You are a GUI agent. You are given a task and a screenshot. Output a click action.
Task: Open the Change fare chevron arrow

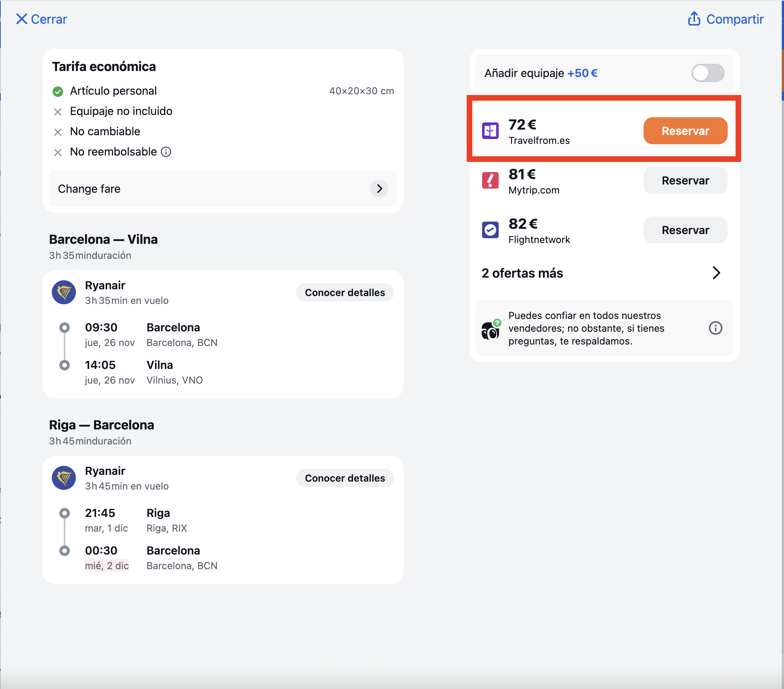point(379,189)
